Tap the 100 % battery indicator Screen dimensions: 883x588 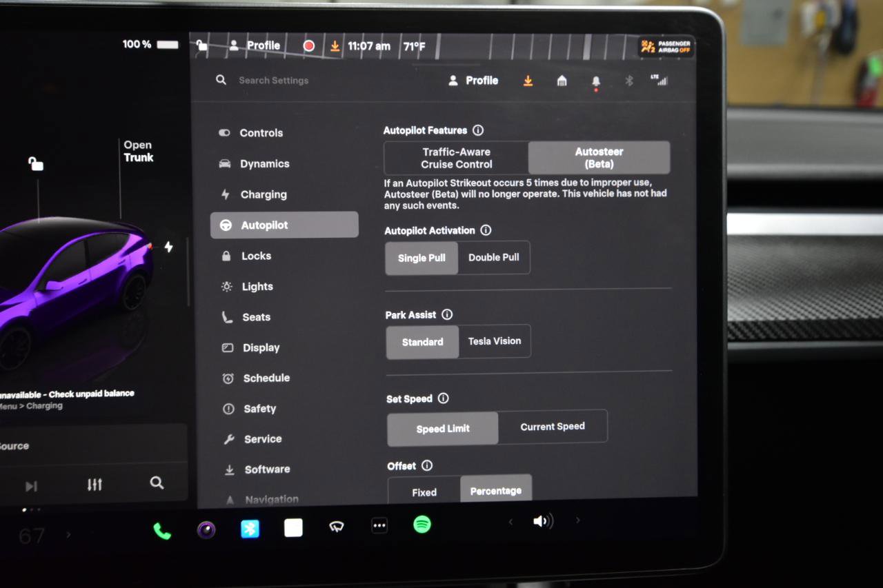150,44
